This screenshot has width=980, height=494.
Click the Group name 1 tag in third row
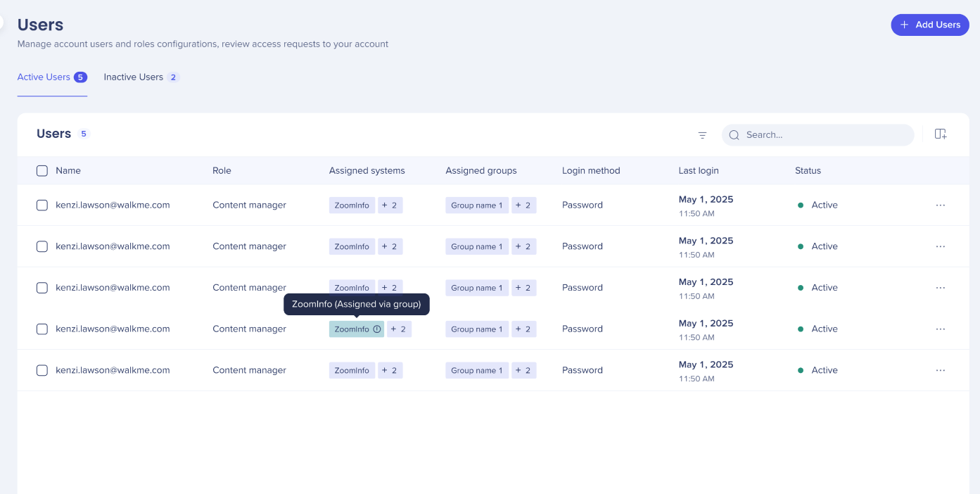(x=476, y=288)
